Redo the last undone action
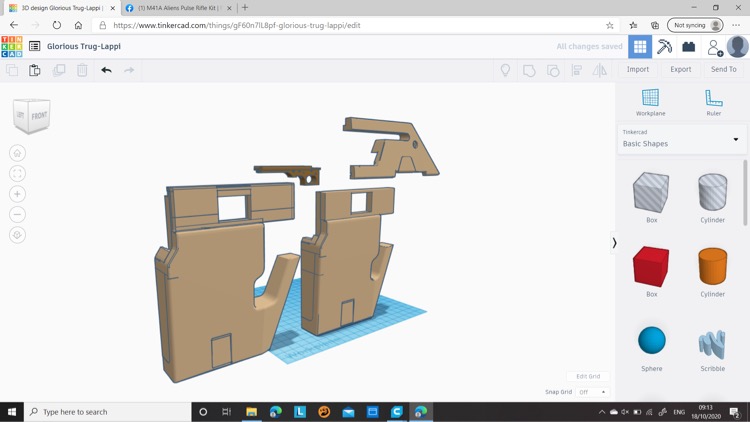 pyautogui.click(x=129, y=70)
